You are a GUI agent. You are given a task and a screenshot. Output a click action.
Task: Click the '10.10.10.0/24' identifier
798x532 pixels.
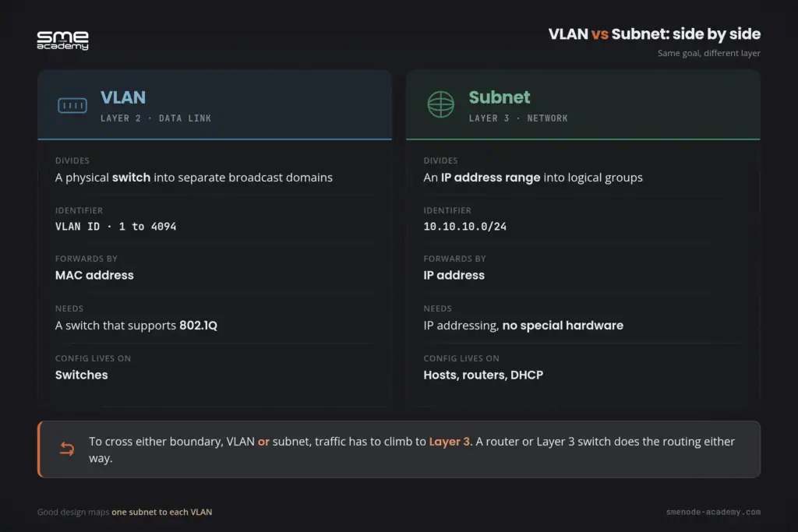click(464, 227)
